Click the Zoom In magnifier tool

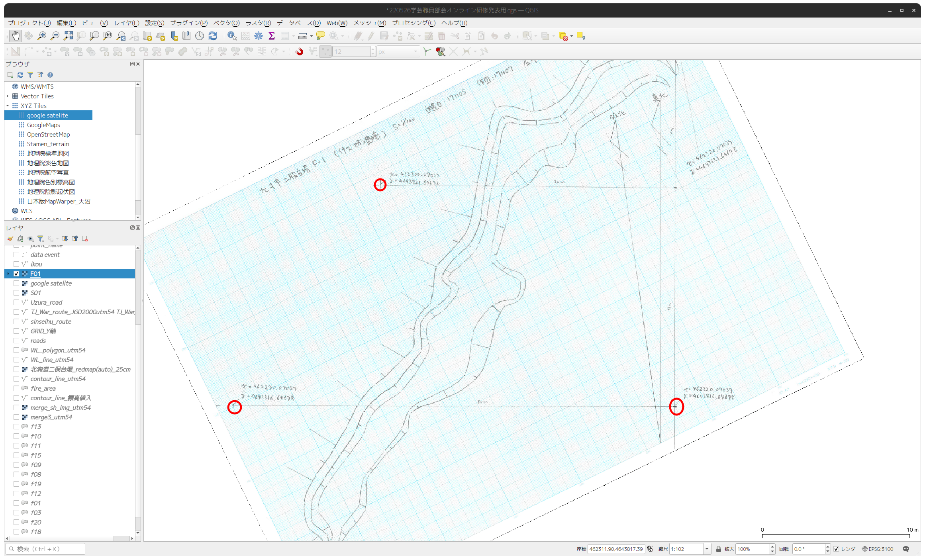41,36
